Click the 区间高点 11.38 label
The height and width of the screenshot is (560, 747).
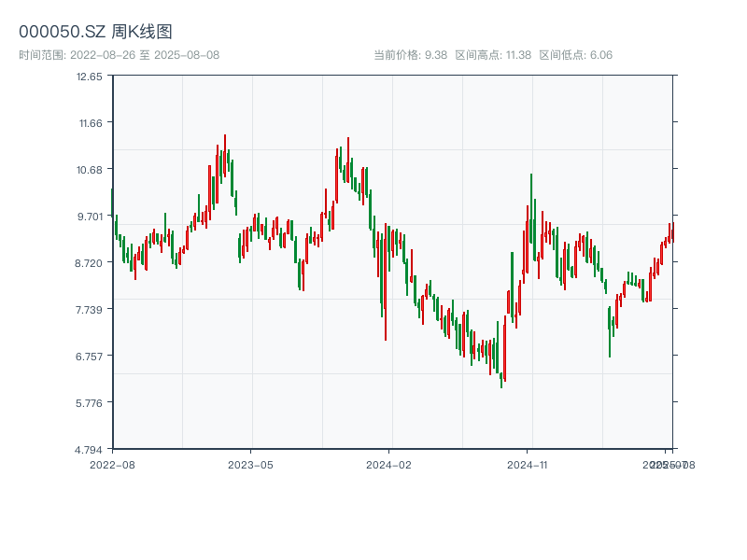[493, 55]
